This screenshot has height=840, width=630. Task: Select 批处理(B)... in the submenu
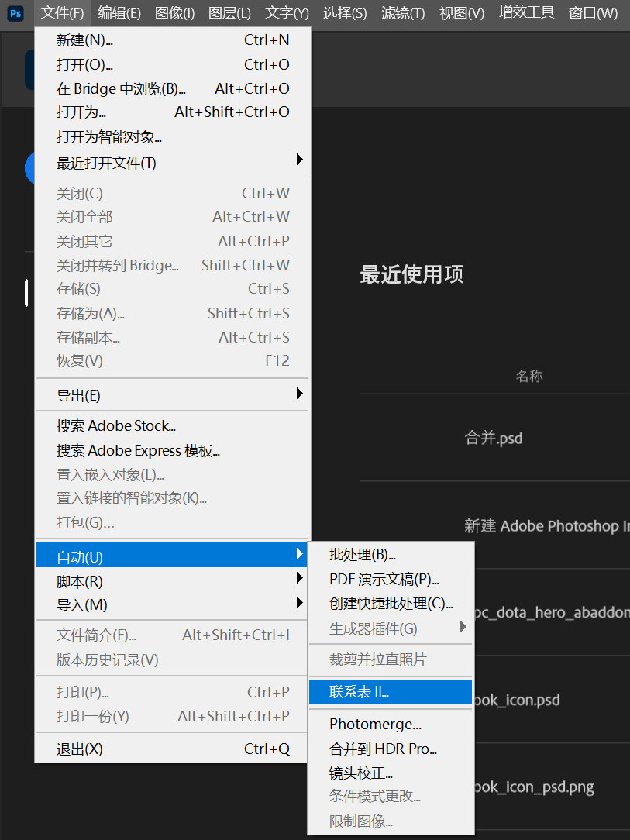391,555
